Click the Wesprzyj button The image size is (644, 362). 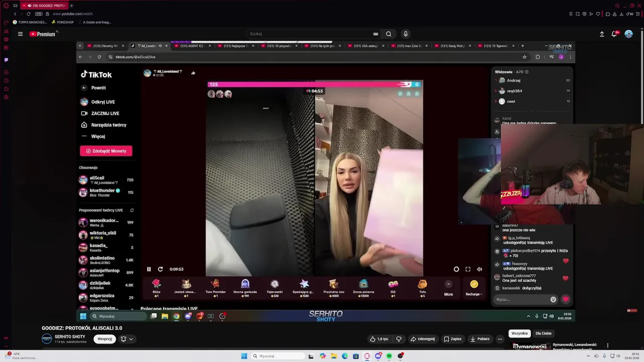[x=105, y=339]
